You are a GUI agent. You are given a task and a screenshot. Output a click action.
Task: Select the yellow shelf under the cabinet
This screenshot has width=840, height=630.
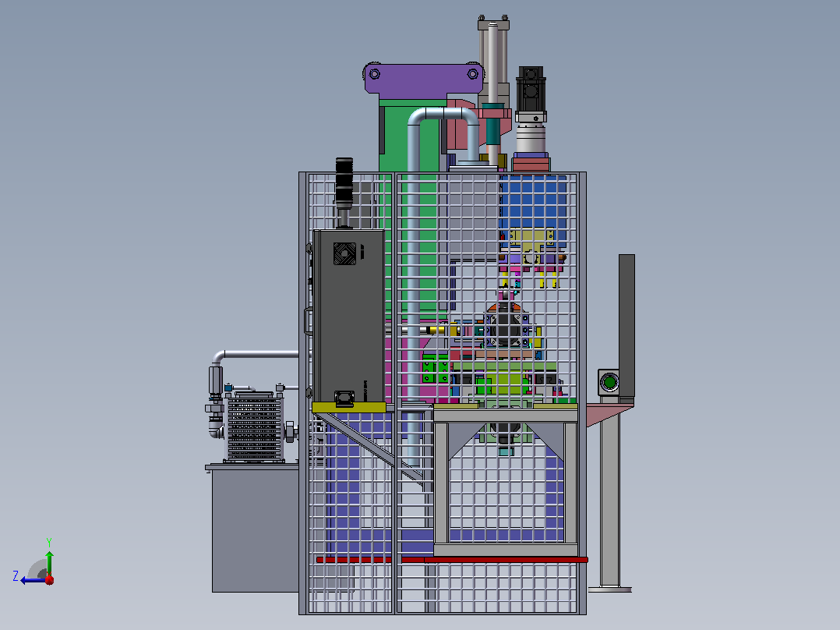(x=349, y=408)
